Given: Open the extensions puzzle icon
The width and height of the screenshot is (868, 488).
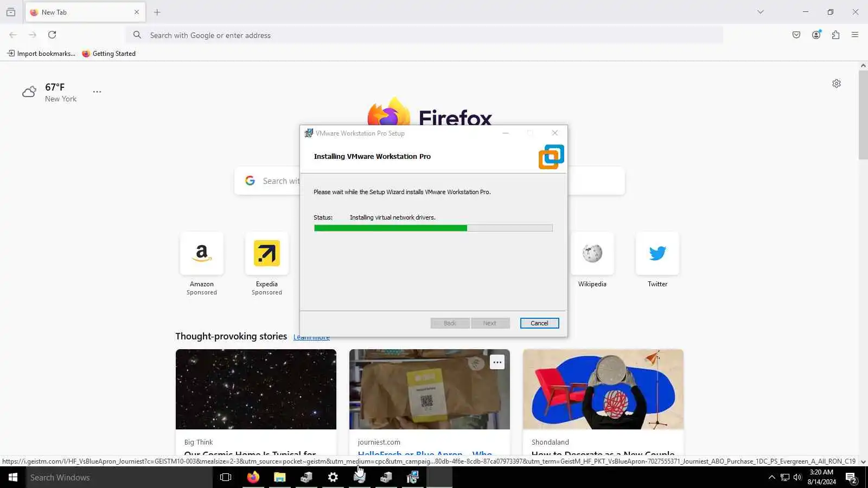Looking at the screenshot, I should pyautogui.click(x=835, y=35).
